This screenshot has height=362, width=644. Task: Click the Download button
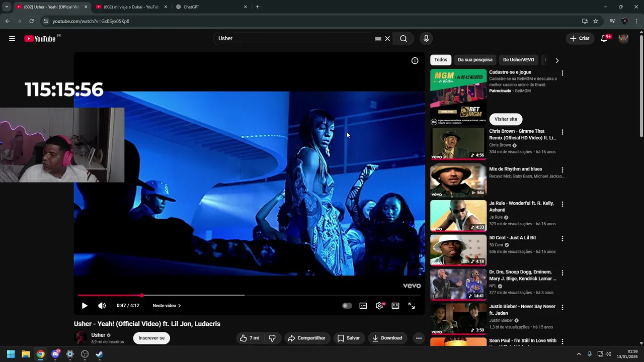click(387, 338)
